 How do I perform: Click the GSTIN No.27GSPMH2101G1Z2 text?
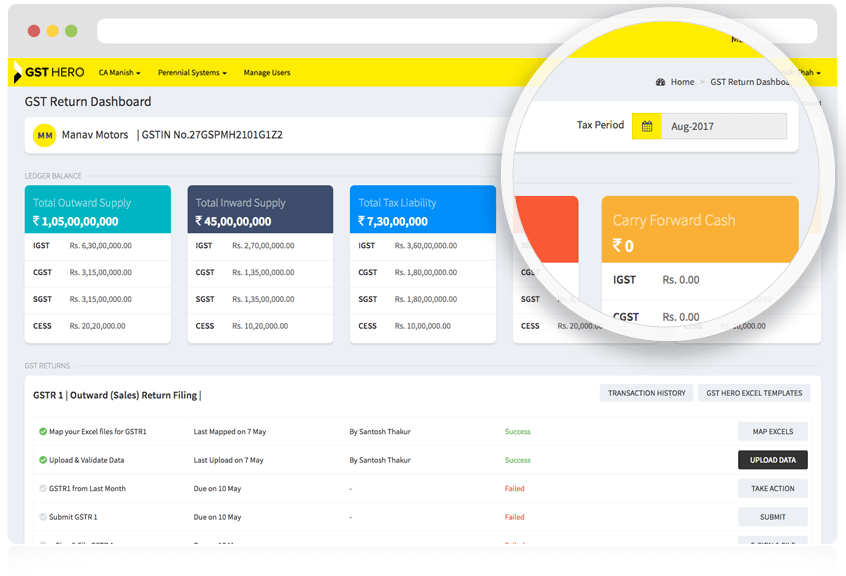212,135
